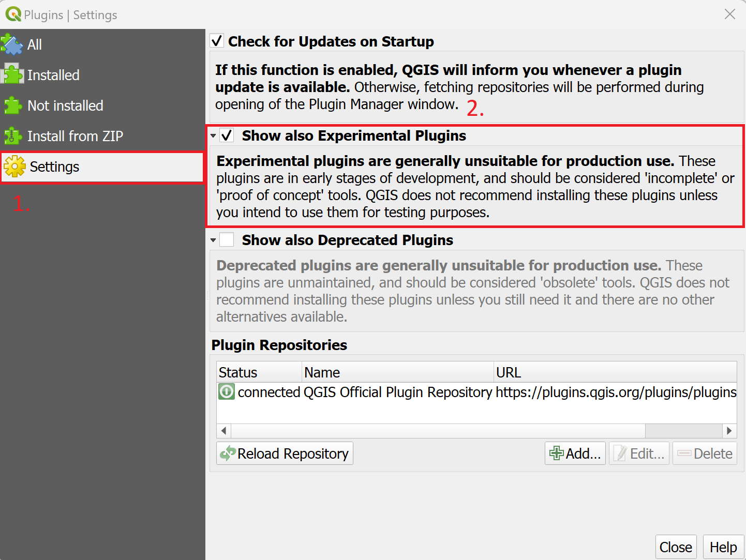Open the Install from ZIP page
The height and width of the screenshot is (560, 746).
(x=75, y=136)
